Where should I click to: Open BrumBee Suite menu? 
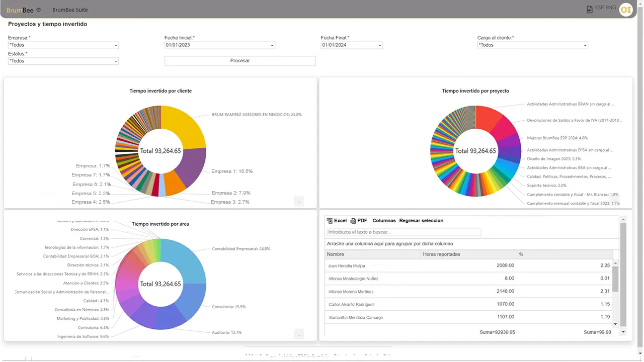pyautogui.click(x=70, y=10)
